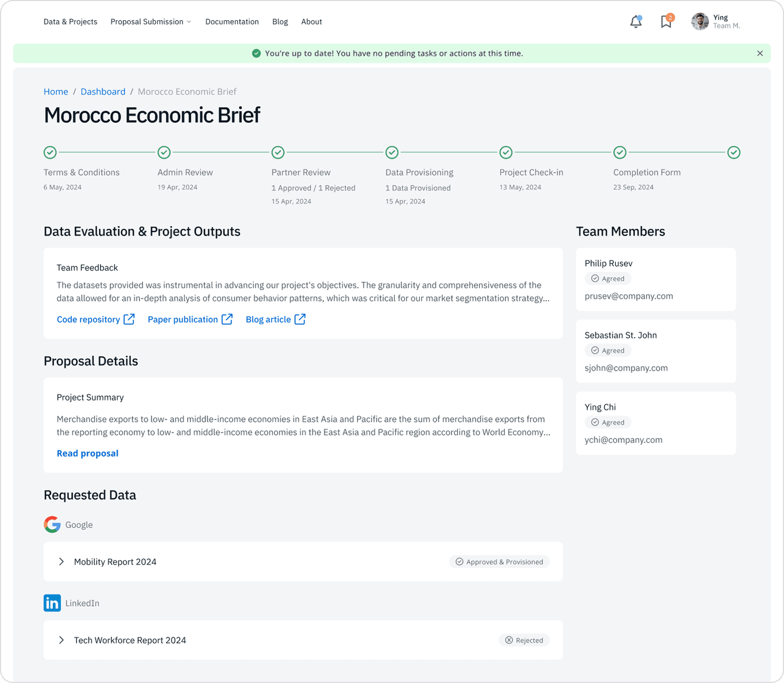The height and width of the screenshot is (683, 784).
Task: Click the LinkedIn logo icon
Action: point(52,603)
